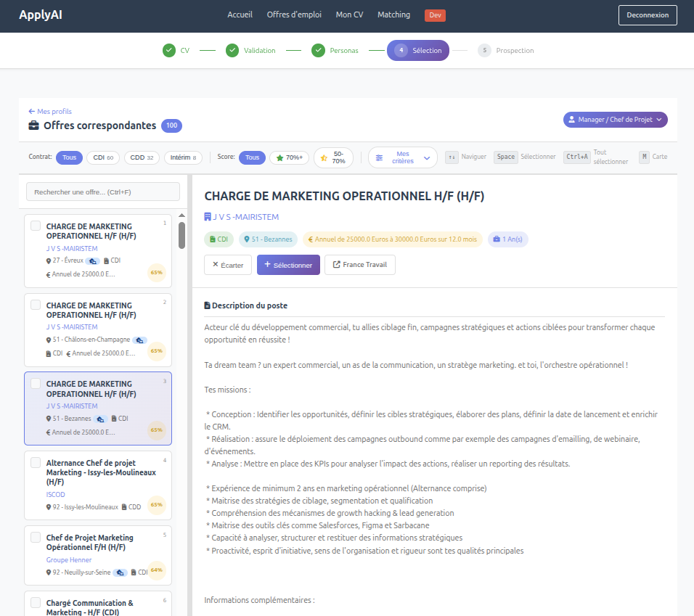Focus the Rechercher une offre search field
Viewport: 694px width, 616px height.
pos(102,192)
